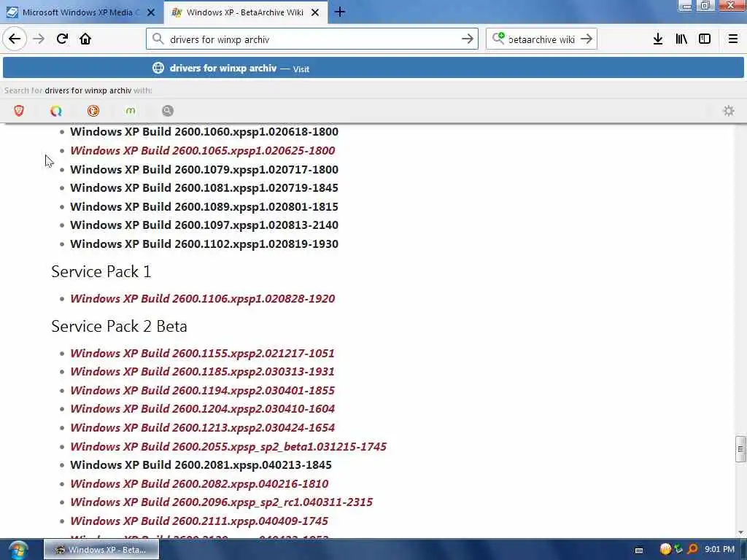This screenshot has width=747, height=560.
Task: Click the 'betaarchive wiki' search box
Action: click(541, 39)
